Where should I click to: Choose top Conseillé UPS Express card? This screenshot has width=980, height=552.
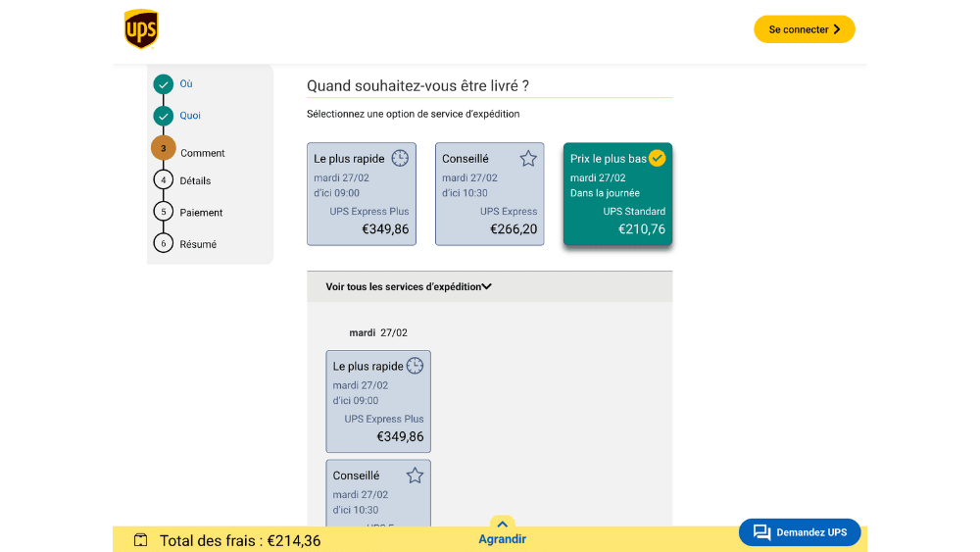point(489,194)
